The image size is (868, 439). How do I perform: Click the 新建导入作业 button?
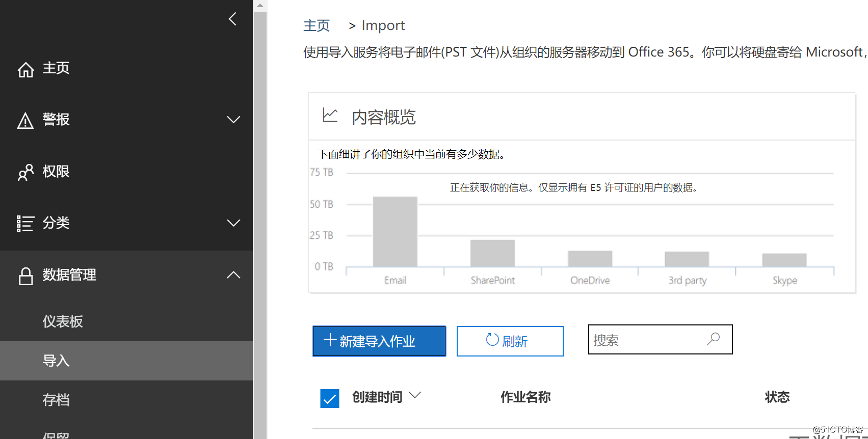tap(379, 341)
